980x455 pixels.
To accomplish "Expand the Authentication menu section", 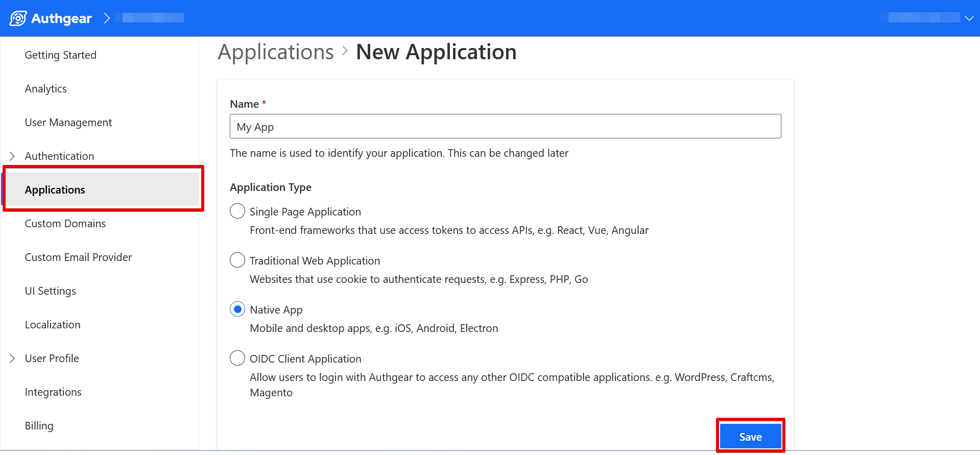I will pyautogui.click(x=12, y=156).
